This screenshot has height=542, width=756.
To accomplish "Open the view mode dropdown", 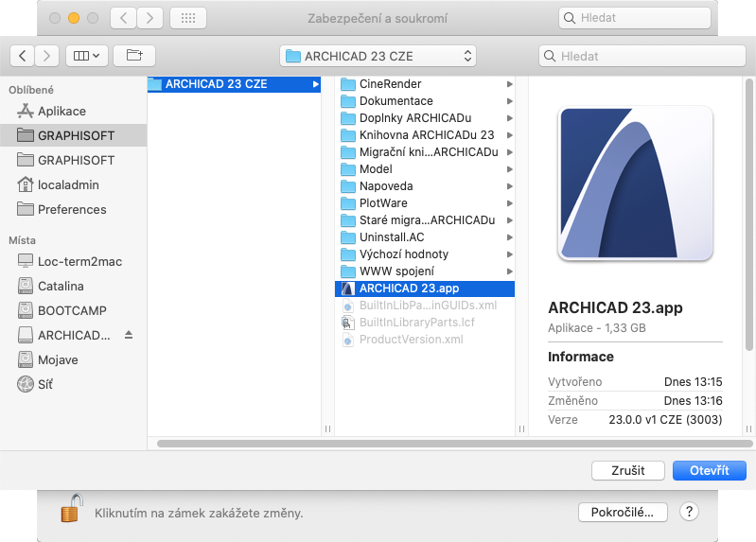I will (87, 56).
